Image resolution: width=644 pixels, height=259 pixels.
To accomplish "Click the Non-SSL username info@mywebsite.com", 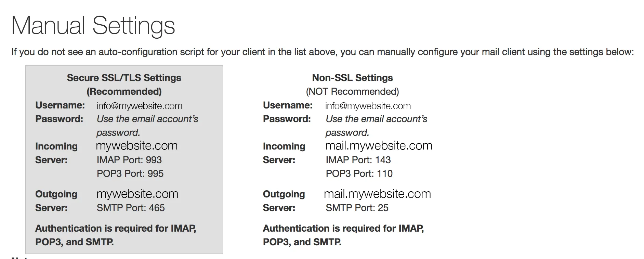I will pos(368,106).
